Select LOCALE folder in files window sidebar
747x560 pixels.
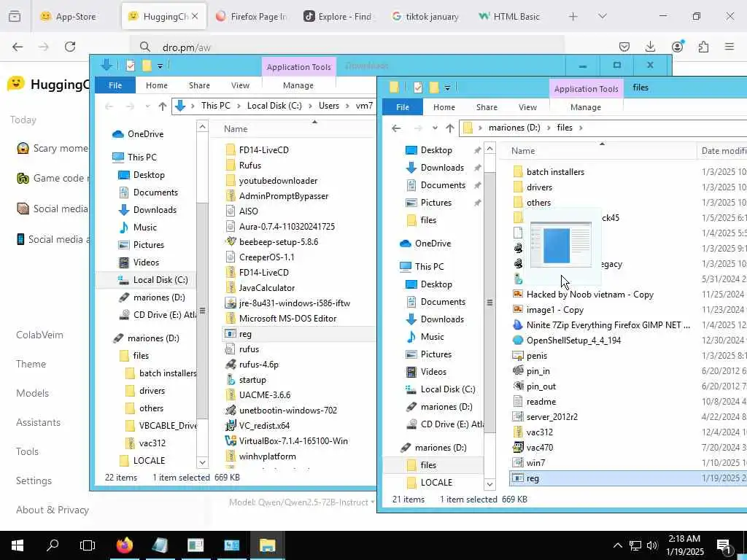coord(436,483)
